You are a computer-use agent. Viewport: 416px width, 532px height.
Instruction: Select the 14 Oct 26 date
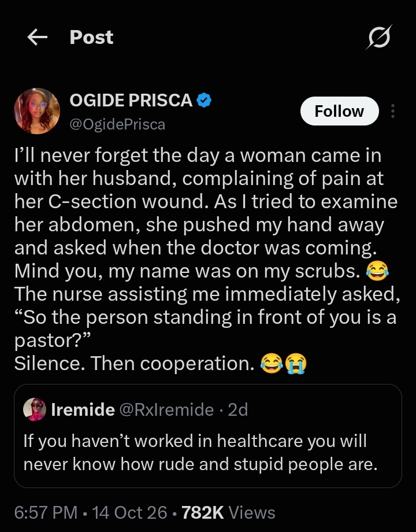pos(129,512)
